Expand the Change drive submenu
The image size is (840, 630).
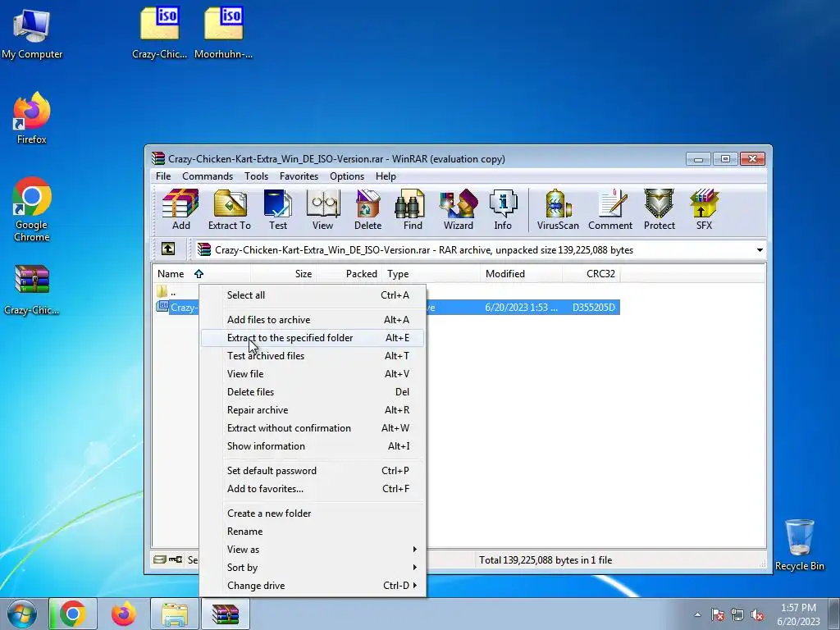coord(313,586)
